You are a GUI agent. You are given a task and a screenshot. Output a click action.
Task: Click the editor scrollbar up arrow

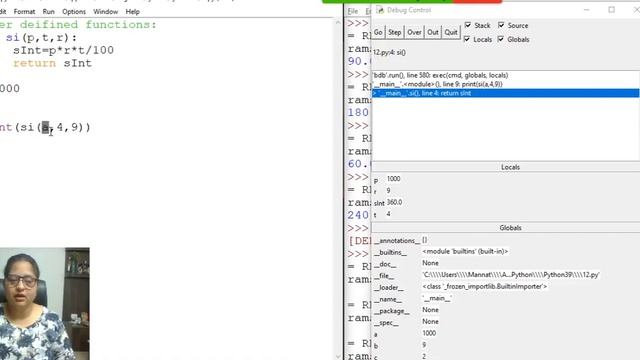tap(338, 23)
